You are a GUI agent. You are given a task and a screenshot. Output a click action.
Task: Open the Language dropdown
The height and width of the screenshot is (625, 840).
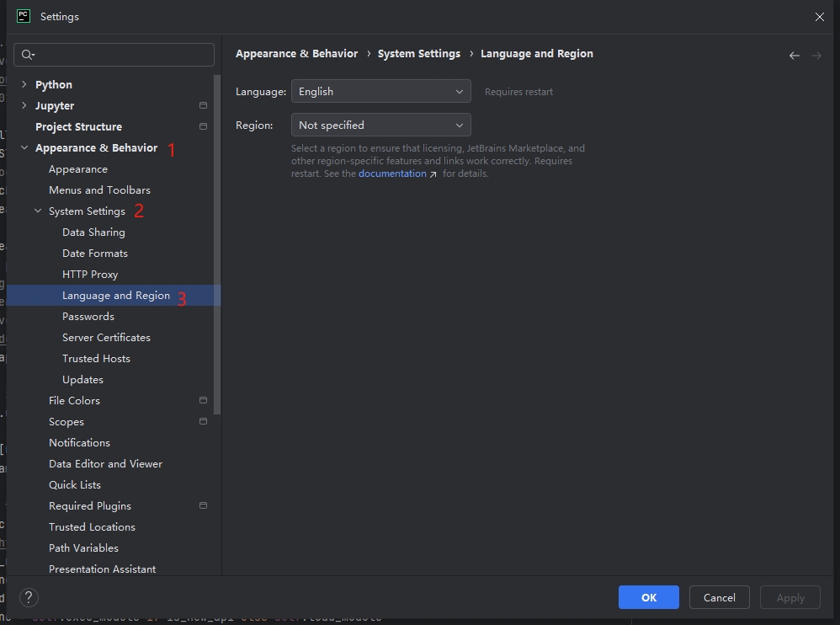(x=381, y=91)
